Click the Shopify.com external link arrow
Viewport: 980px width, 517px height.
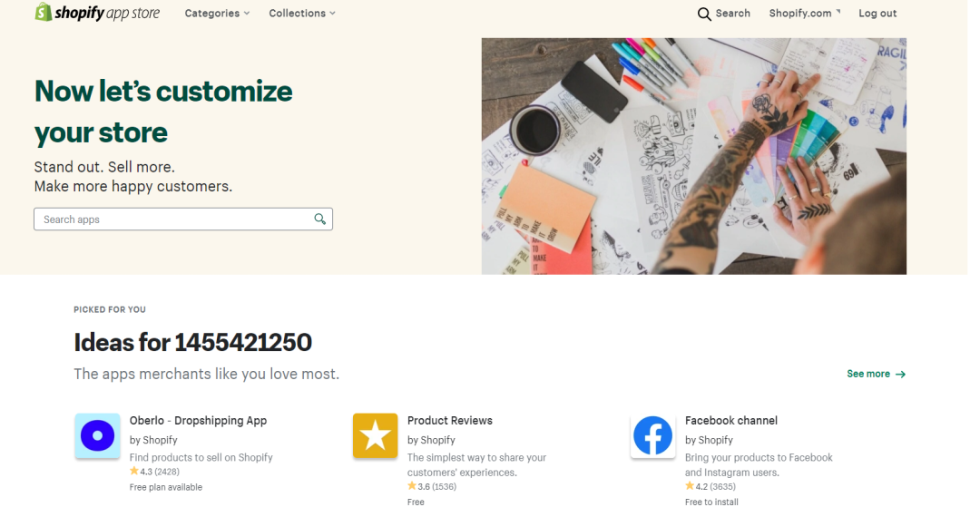coord(838,12)
